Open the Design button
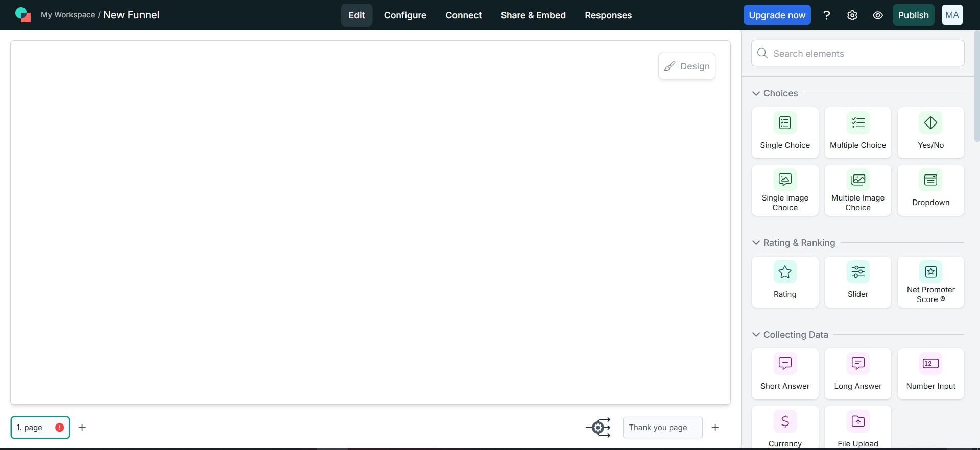Viewport: 980px width, 450px height. (x=686, y=66)
